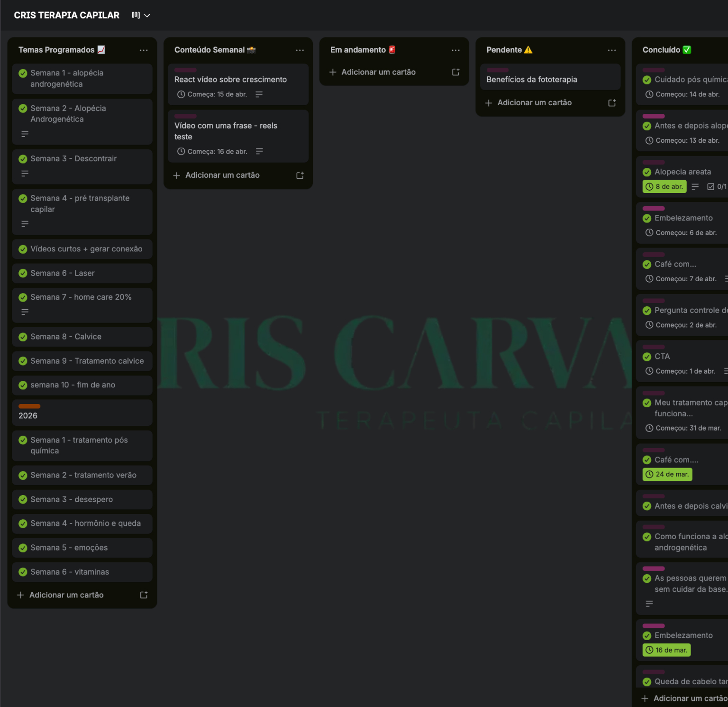The height and width of the screenshot is (707, 728).
Task: Create card from template in Em andamento
Action: point(455,72)
